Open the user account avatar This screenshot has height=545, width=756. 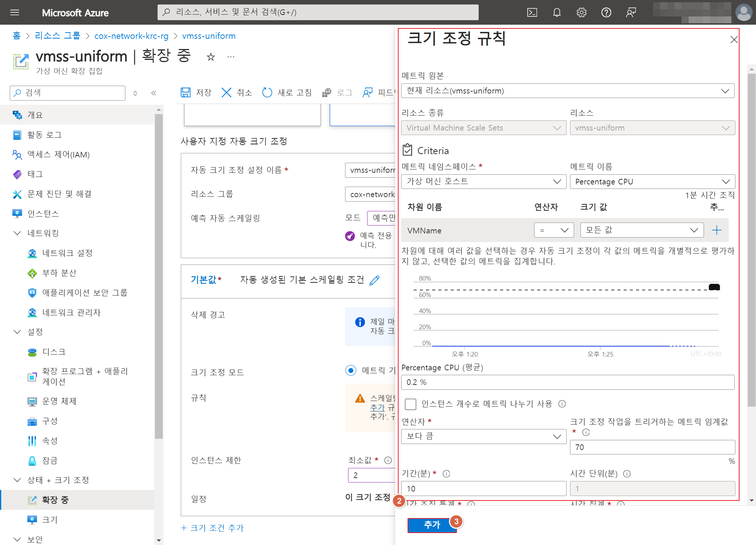tap(743, 12)
